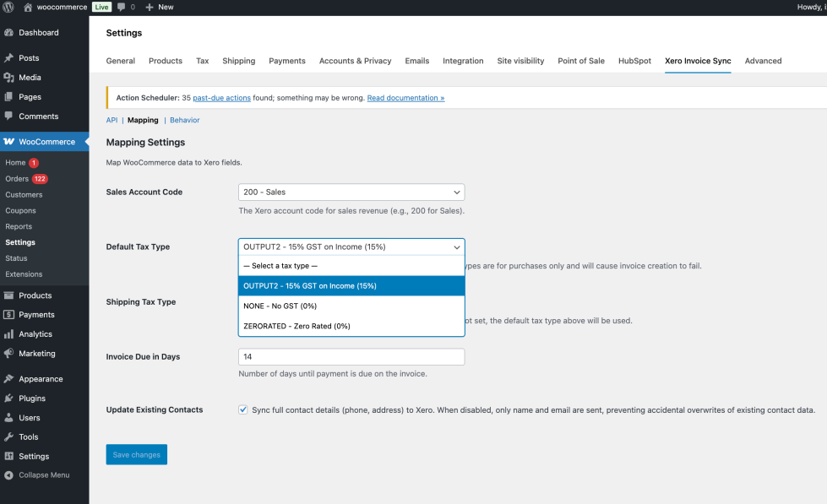The height and width of the screenshot is (504, 827).
Task: Click the Posts pin icon
Action: pyautogui.click(x=8, y=58)
